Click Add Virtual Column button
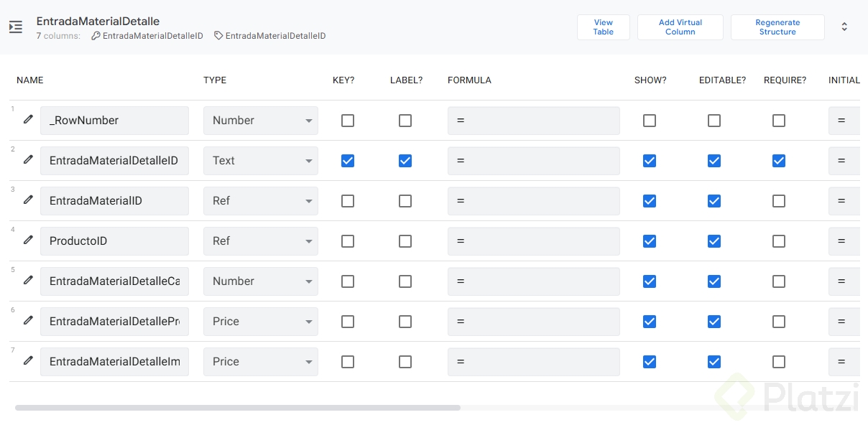The image size is (868, 425). 680,27
